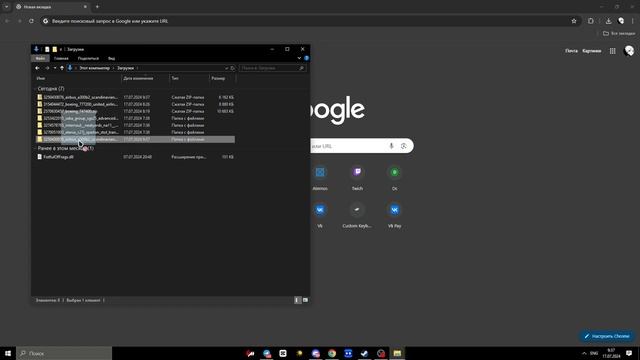Bookmark this page with star icon
The height and width of the screenshot is (360, 640).
[x=574, y=21]
